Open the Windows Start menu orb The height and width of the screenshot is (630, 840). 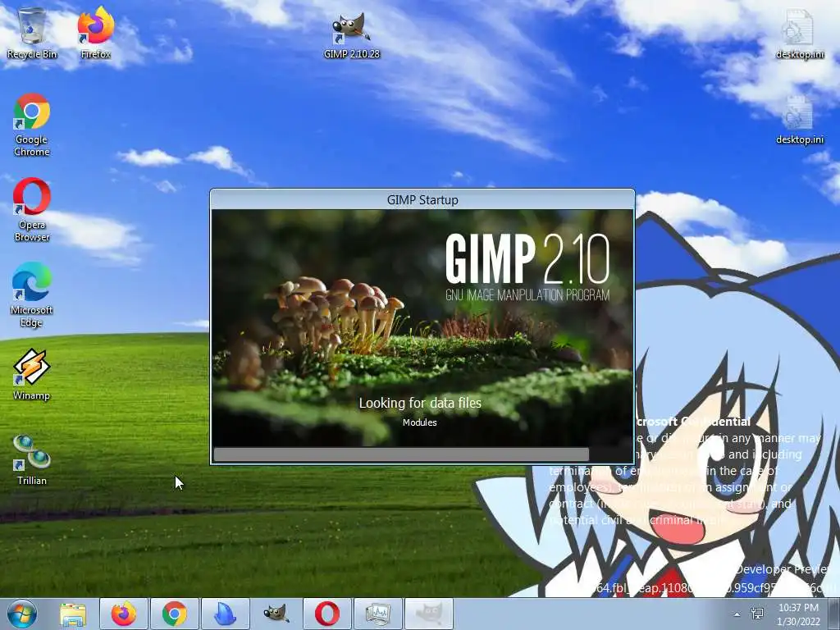pos(22,614)
